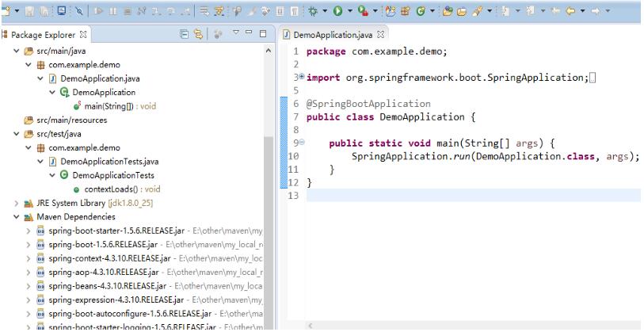Click the Forward navigation arrow
This screenshot has width=644, height=332.
(x=595, y=11)
